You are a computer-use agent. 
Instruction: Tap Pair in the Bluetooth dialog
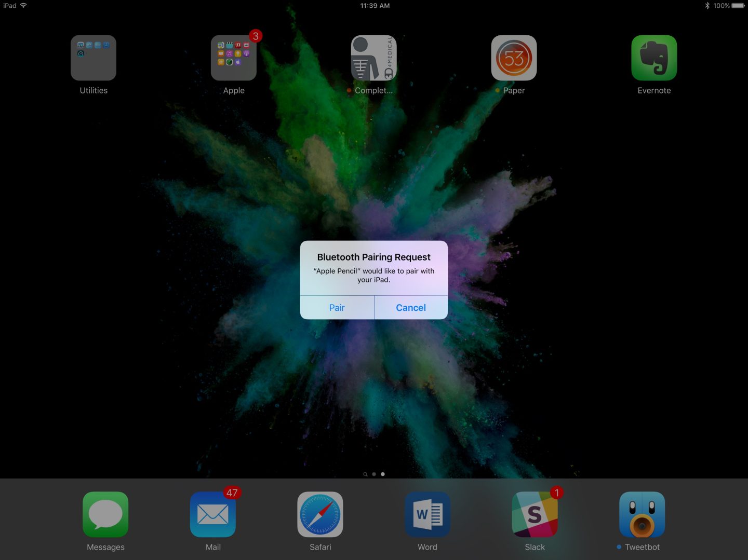[337, 308]
